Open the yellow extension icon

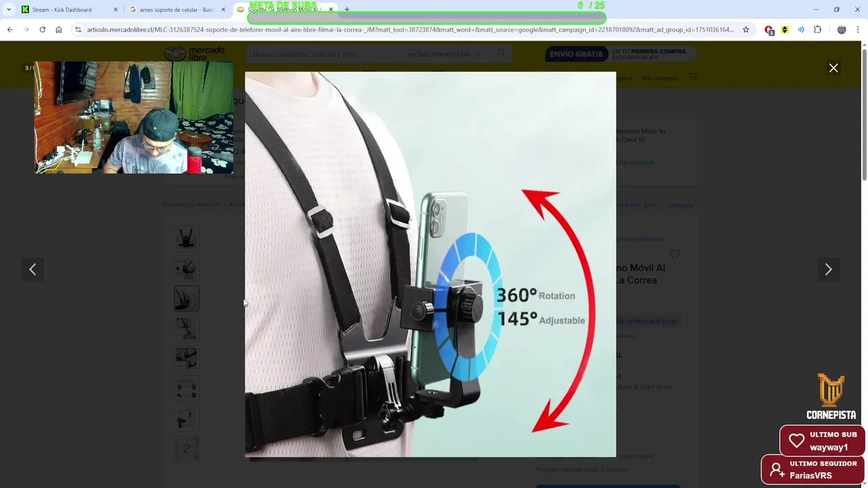[x=785, y=30]
